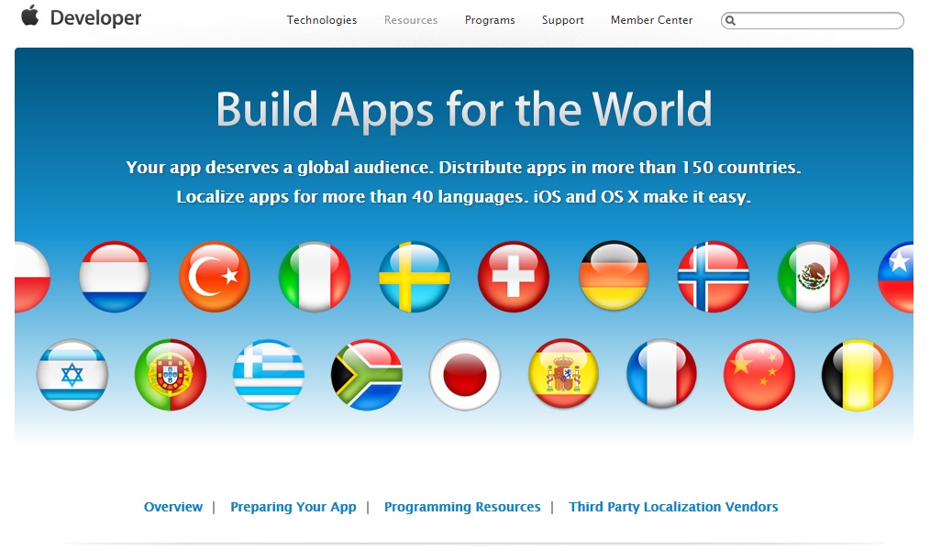Select the Japan flag icon
Viewport: 930px width, 560px height.
pos(465,375)
